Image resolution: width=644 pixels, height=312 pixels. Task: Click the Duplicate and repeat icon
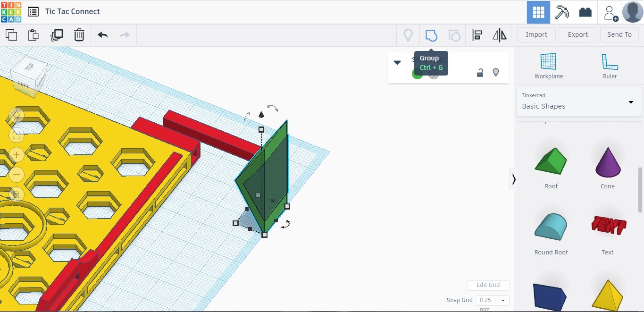[x=57, y=35]
